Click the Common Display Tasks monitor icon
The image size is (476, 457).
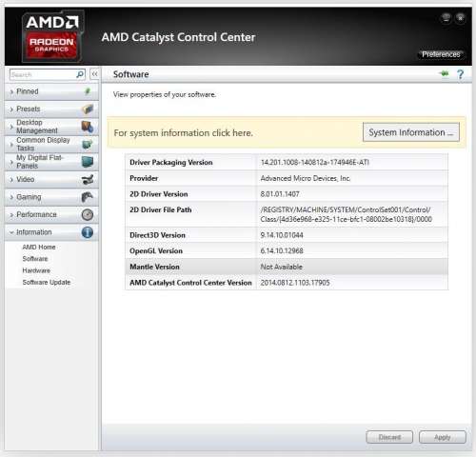coord(88,144)
